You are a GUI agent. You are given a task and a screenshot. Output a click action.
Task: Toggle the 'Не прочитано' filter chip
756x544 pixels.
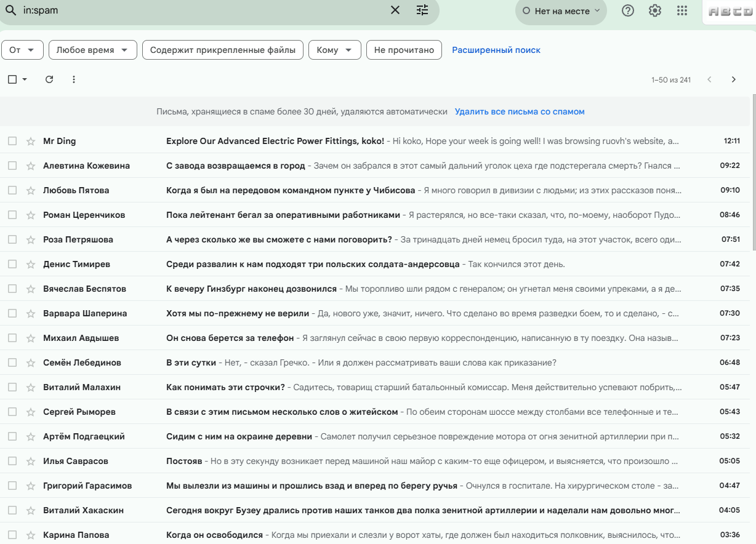pos(404,50)
